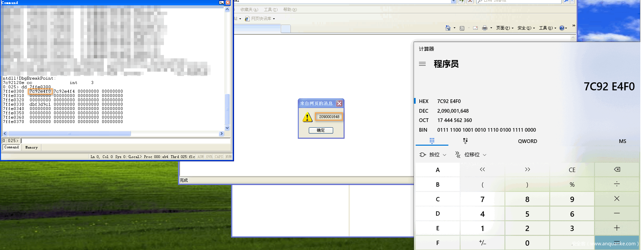Click the right shift >> key

pyautogui.click(x=527, y=170)
